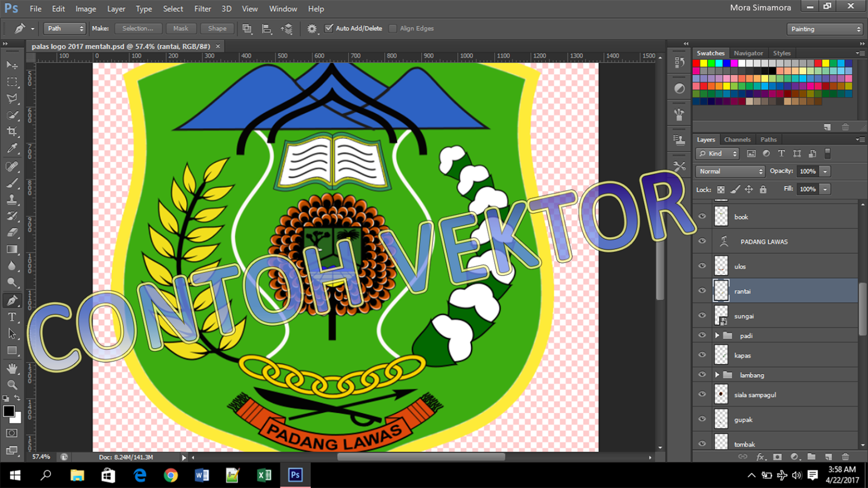Open the pen options gear menu
Screen dimensions: 868x488
[312, 29]
